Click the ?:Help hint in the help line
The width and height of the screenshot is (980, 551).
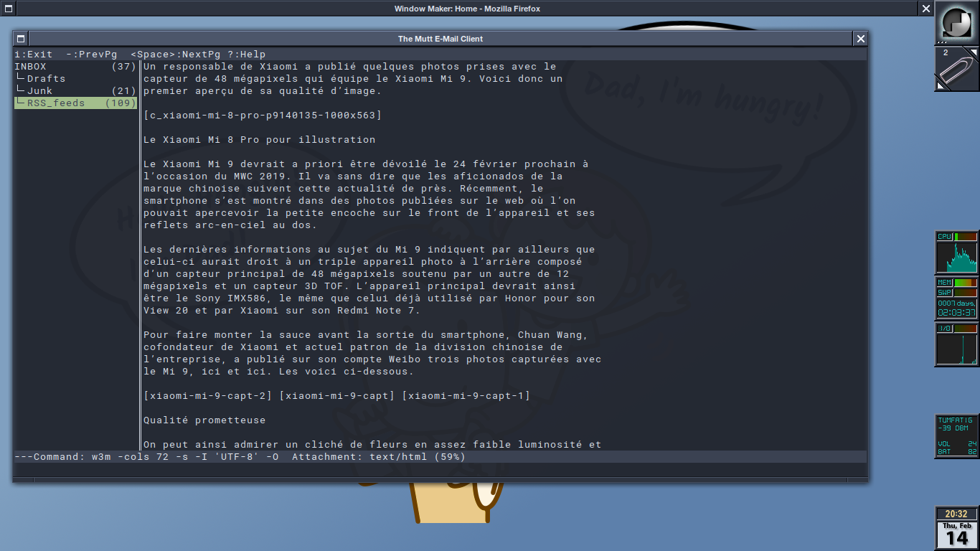(246, 55)
